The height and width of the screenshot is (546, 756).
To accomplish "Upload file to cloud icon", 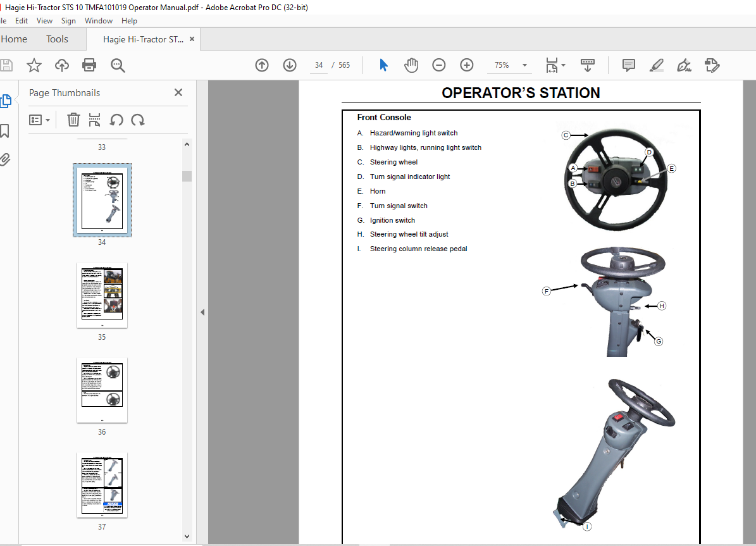I will [62, 65].
